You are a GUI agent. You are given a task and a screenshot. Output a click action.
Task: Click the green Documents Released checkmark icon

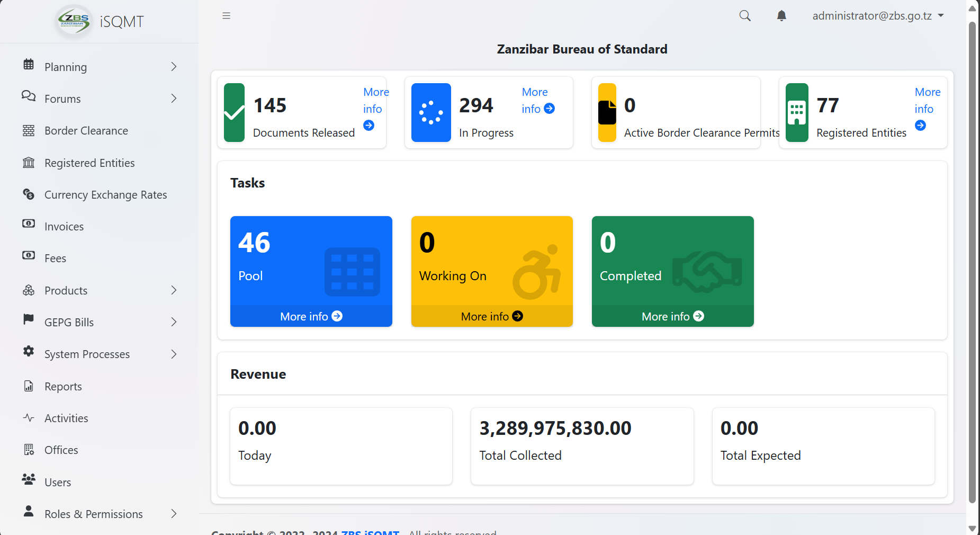click(x=234, y=112)
